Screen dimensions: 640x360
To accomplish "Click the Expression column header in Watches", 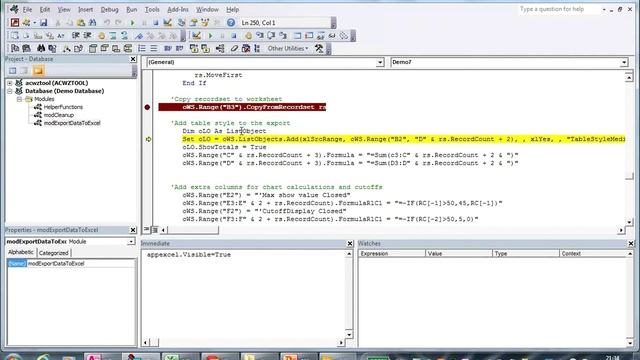I will [x=392, y=253].
